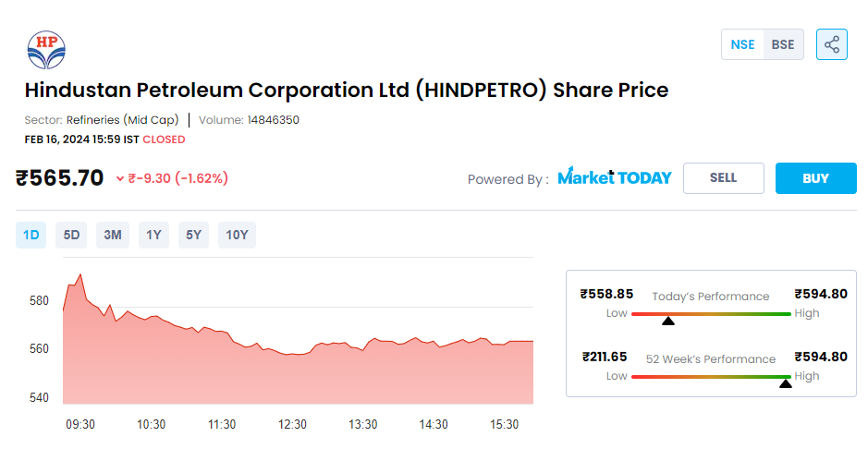Image resolution: width=868 pixels, height=461 pixels.
Task: Switch exchange toggle to NSE
Action: pos(742,44)
